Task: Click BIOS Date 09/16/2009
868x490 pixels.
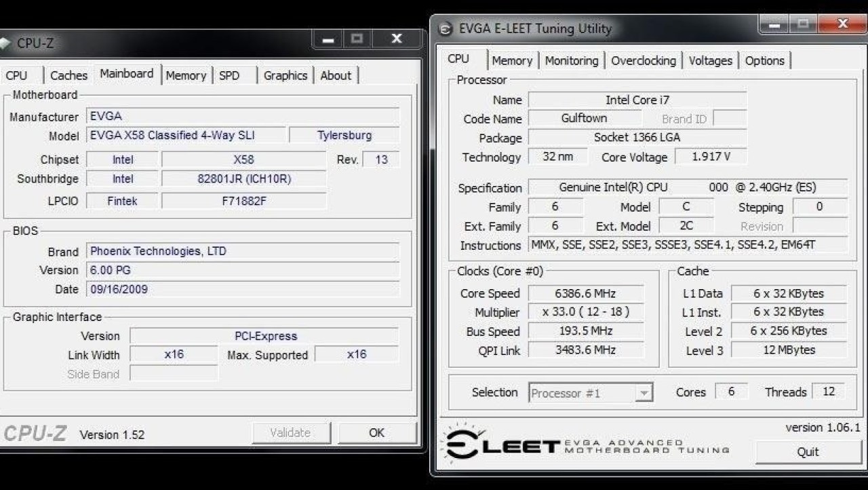Action: coord(243,289)
